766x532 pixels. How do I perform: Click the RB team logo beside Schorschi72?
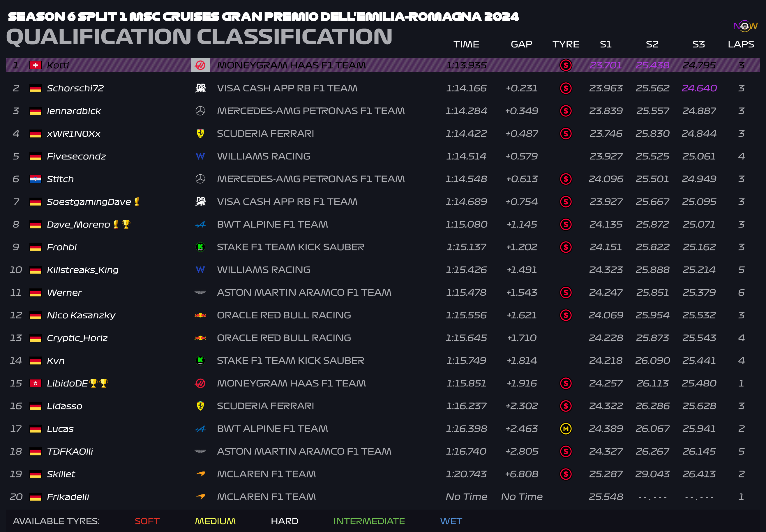[200, 88]
